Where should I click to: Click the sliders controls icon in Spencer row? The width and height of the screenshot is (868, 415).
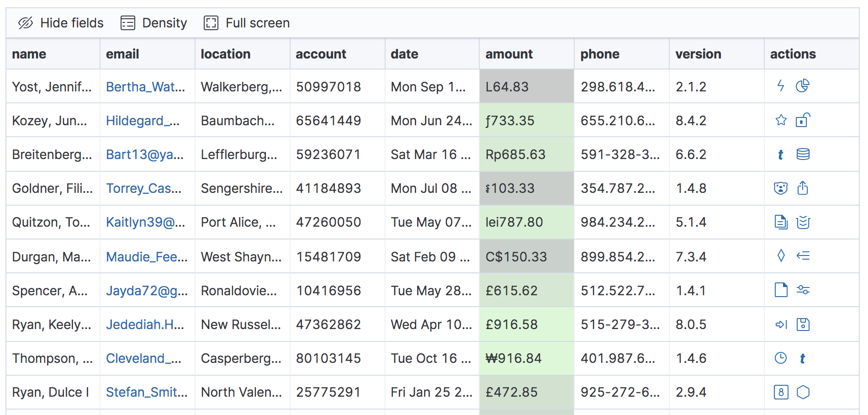pos(803,290)
